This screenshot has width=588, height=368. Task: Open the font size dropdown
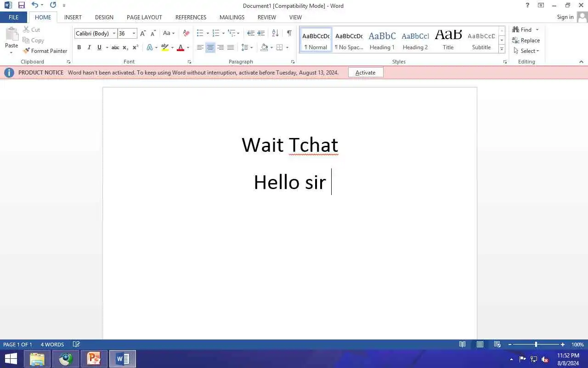134,33
